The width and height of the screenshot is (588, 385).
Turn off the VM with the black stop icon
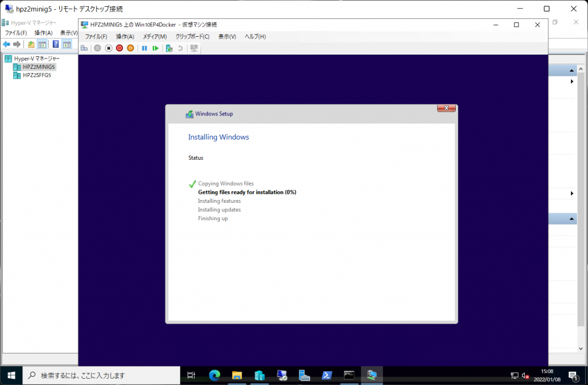tap(109, 48)
